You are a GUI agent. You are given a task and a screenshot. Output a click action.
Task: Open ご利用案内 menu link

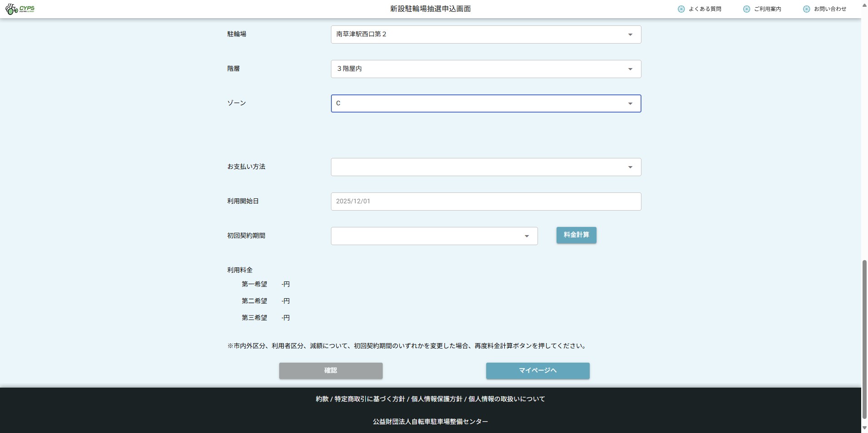[x=767, y=9]
